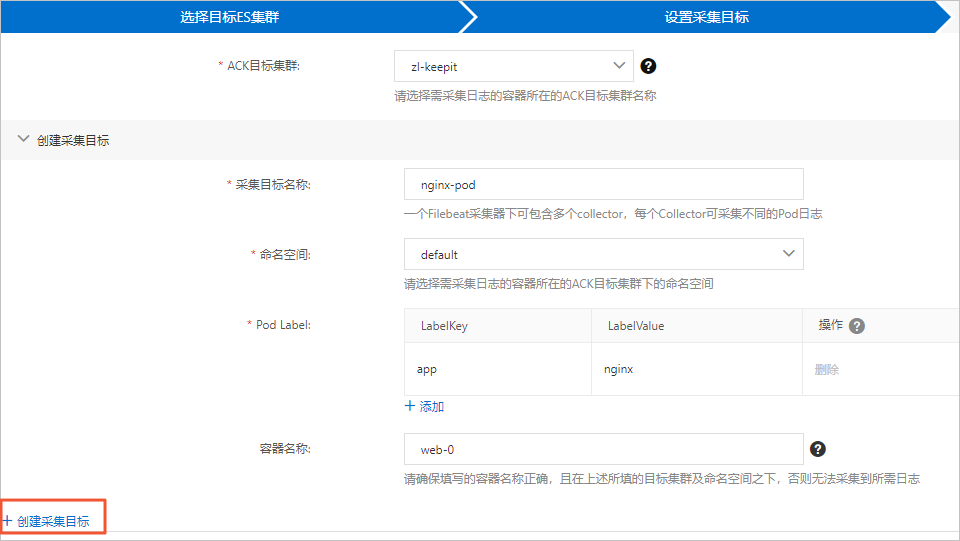Image resolution: width=960 pixels, height=541 pixels.
Task: Click the LabelValue column header
Action: pyautogui.click(x=697, y=326)
